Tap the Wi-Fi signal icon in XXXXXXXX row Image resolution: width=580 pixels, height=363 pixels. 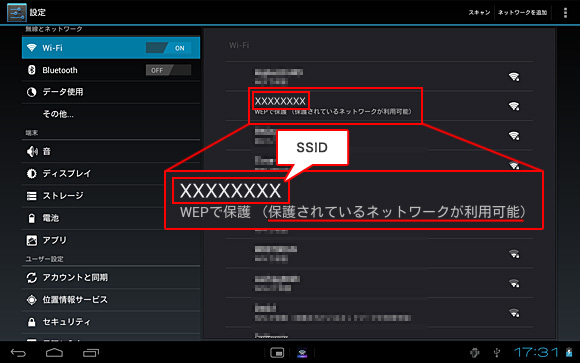(514, 106)
